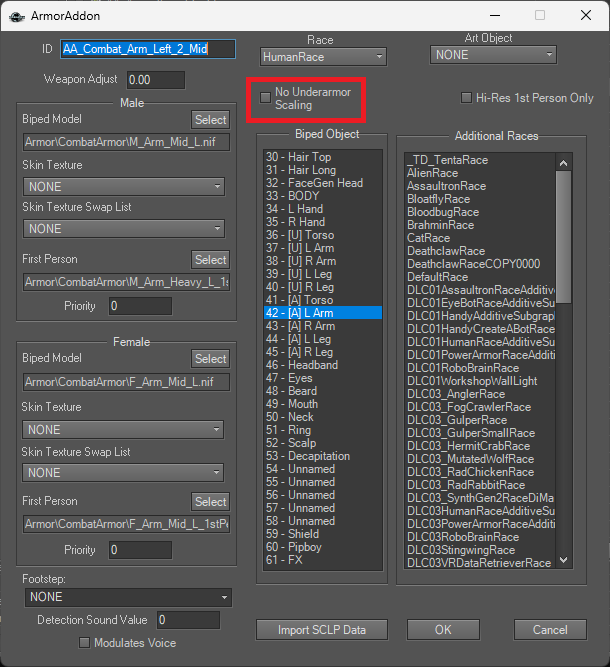Select DLC03_HermitCrabRace entry

coord(480,446)
